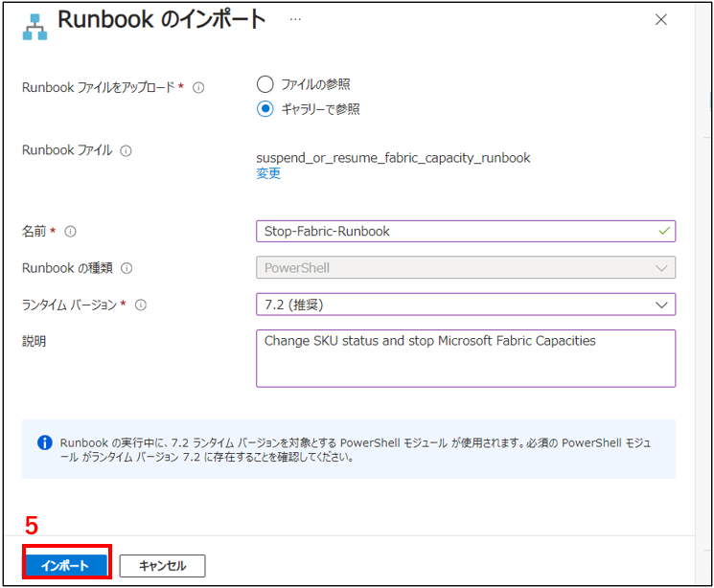
Task: Click the 変更 link to change runbook file
Action: coord(268,173)
